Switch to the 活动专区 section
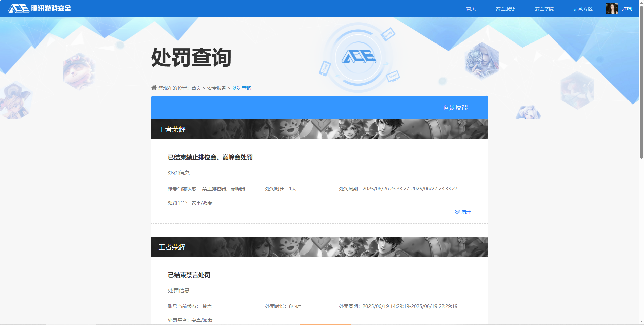The image size is (644, 325). tap(583, 8)
